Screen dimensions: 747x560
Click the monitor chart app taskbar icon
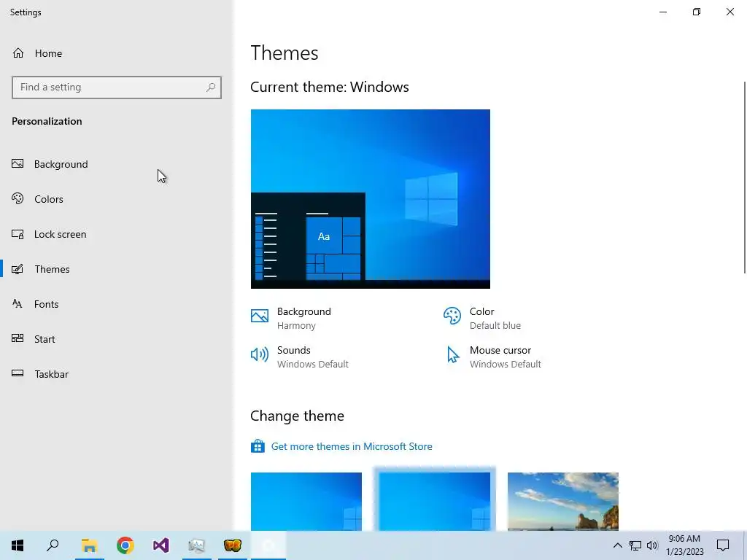tap(196, 545)
